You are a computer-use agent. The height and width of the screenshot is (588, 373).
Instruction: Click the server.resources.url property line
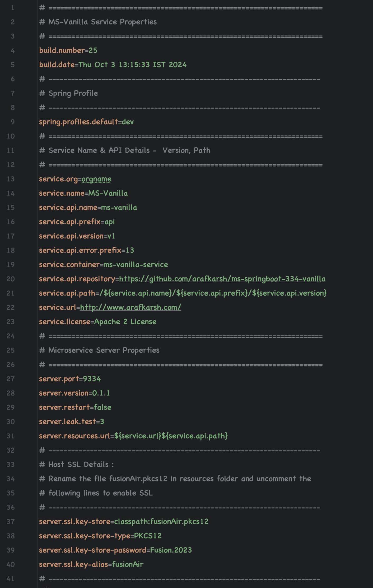pos(133,436)
